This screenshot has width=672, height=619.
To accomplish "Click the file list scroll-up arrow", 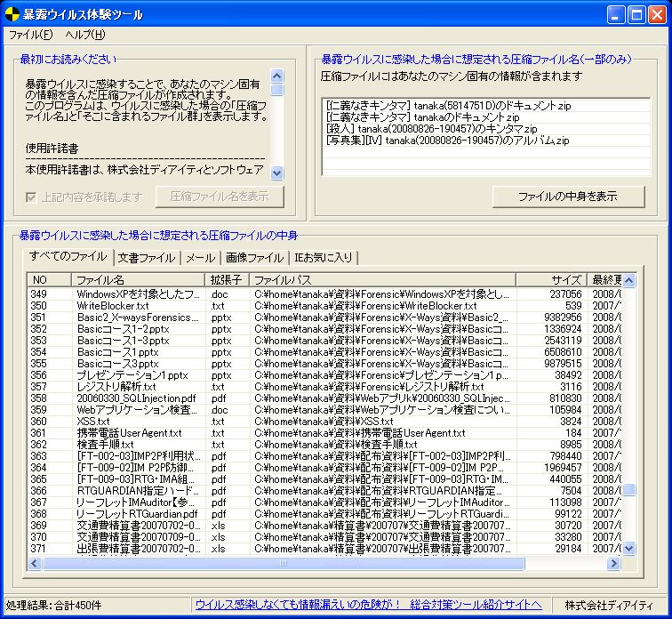I will tap(629, 281).
